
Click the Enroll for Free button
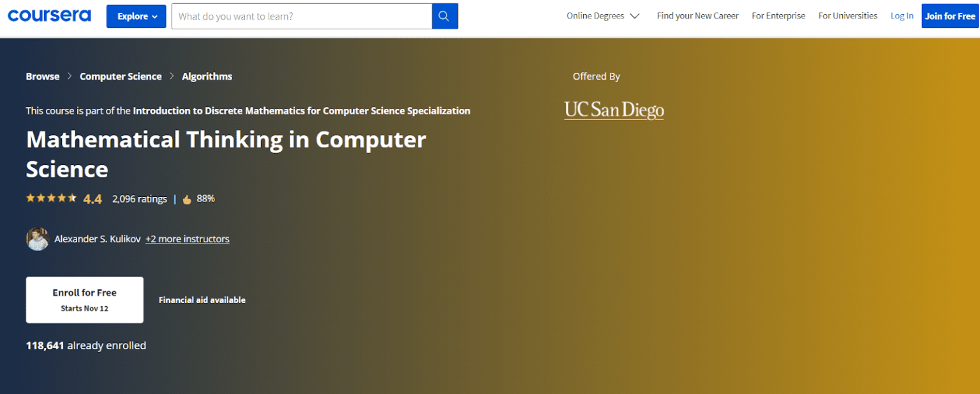click(84, 300)
